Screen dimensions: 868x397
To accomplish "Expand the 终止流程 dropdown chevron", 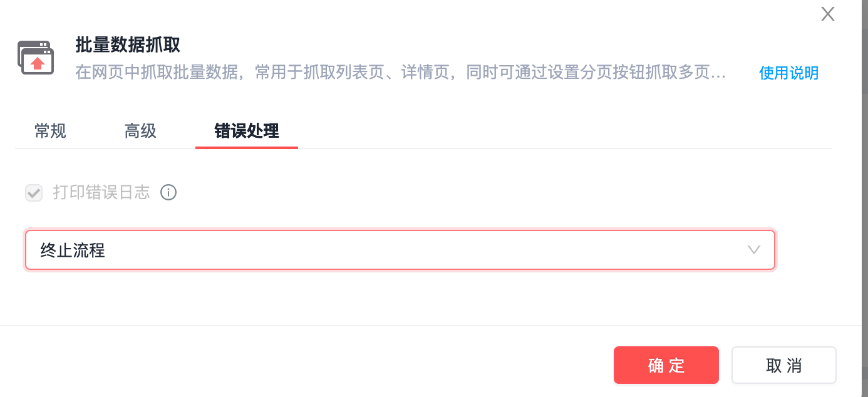I will [x=754, y=250].
